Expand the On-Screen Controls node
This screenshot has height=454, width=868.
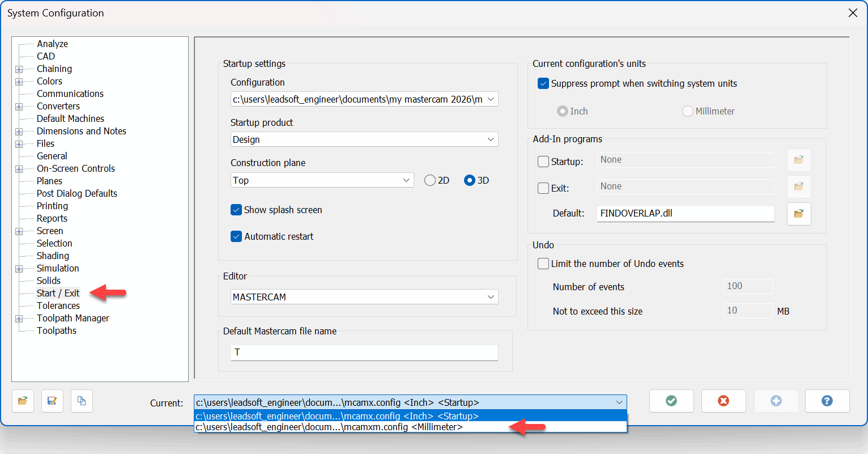[19, 169]
